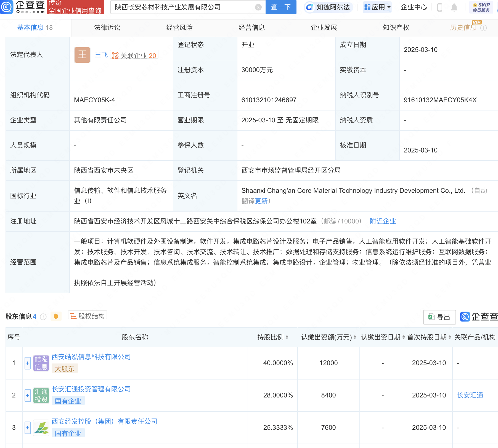Expand the 西安经发控股 shareholder row
Screen dimensions: 498x448
pyautogui.click(x=28, y=428)
